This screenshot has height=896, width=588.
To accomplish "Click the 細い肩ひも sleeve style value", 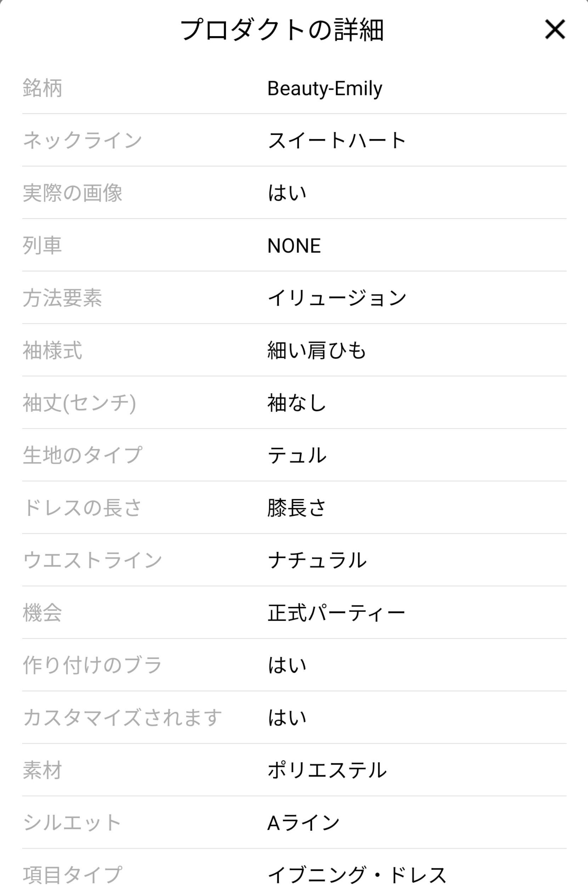I will tap(317, 350).
